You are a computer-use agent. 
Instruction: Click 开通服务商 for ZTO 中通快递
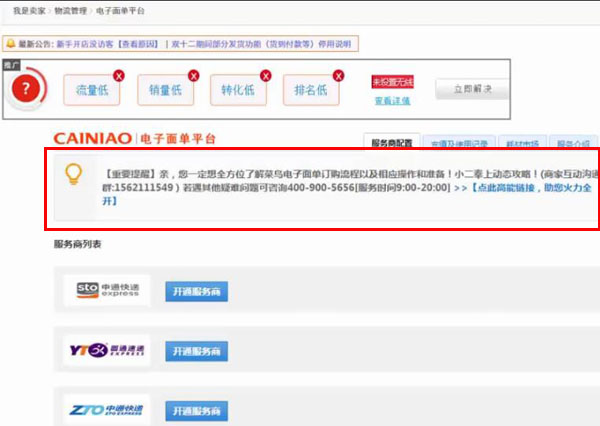point(197,411)
